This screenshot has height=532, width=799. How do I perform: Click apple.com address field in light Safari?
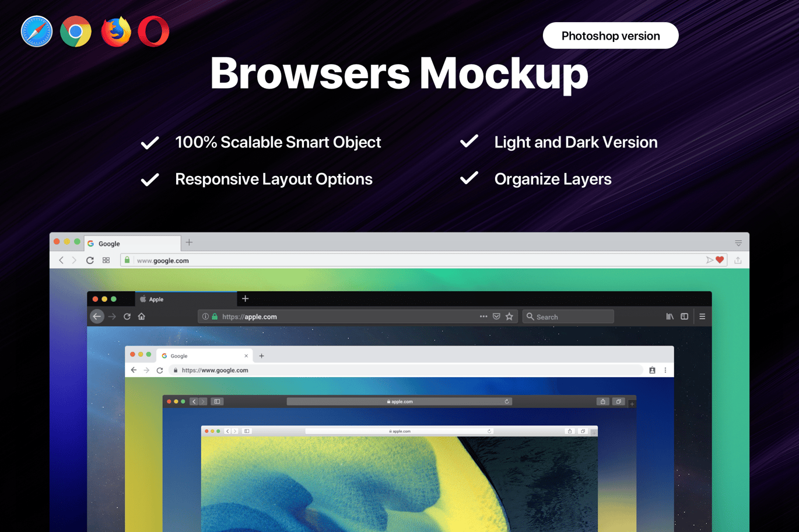click(x=399, y=431)
